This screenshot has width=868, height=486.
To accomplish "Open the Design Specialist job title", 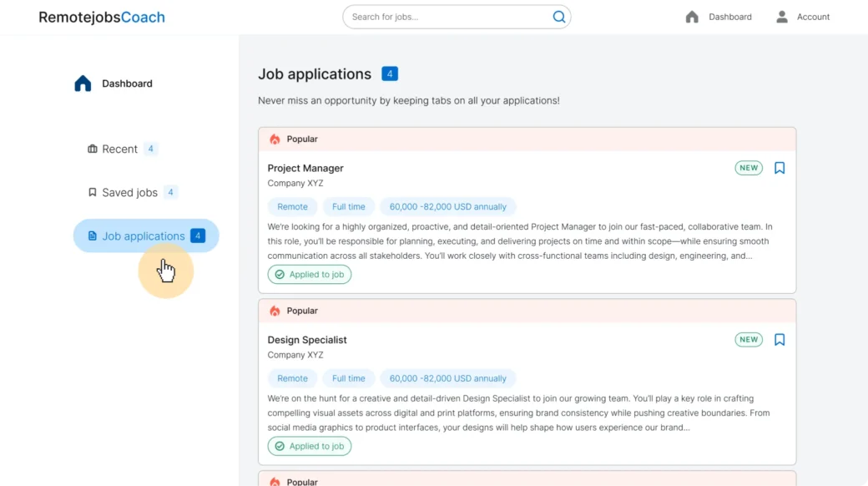I will point(307,340).
